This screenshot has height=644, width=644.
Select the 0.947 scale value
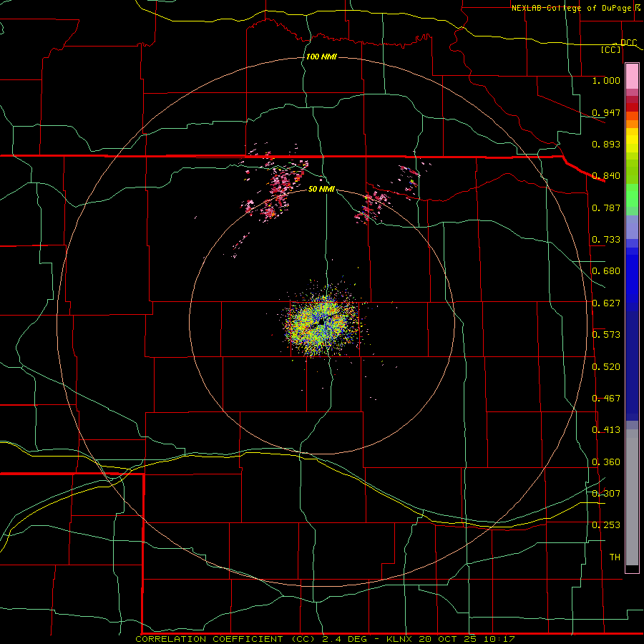pyautogui.click(x=606, y=112)
